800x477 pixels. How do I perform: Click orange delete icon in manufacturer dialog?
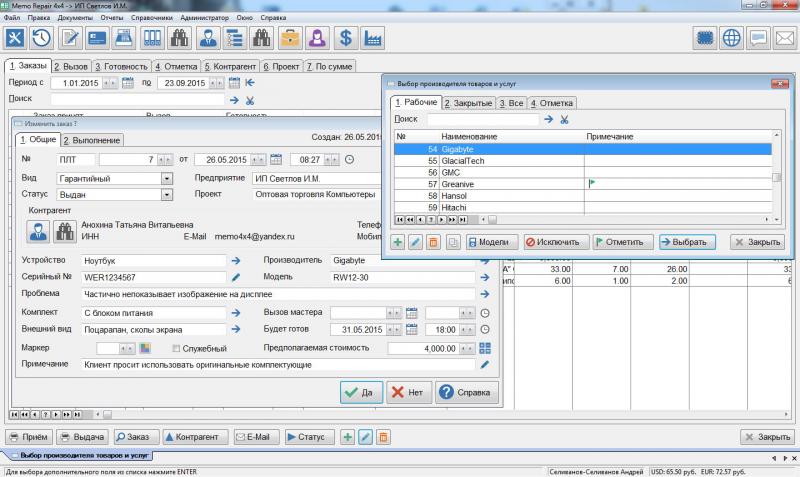433,242
